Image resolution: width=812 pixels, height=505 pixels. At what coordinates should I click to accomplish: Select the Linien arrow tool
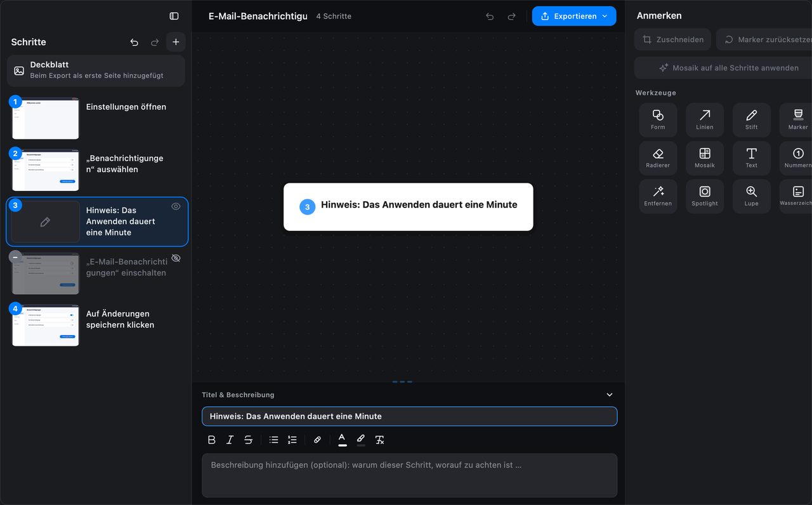[x=705, y=120]
